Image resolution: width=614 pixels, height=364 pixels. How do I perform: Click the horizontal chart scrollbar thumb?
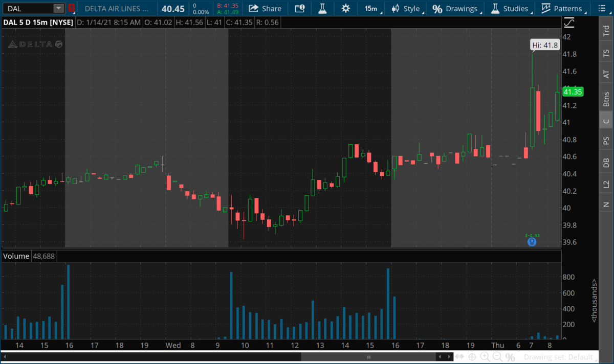(368, 357)
